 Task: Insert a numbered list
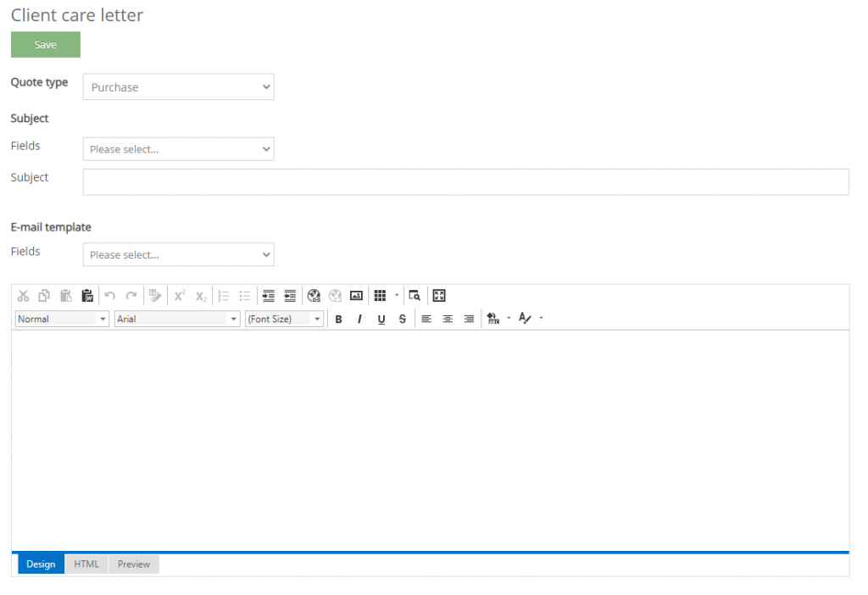(x=224, y=296)
